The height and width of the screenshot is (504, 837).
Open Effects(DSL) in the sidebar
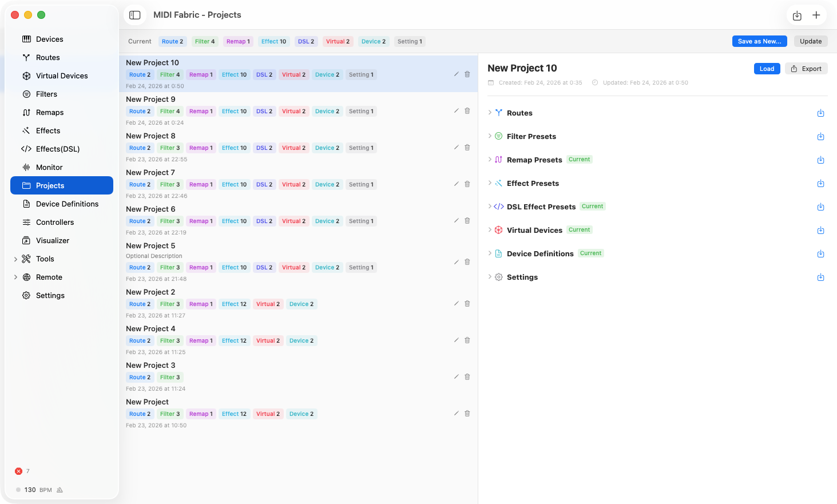point(62,149)
